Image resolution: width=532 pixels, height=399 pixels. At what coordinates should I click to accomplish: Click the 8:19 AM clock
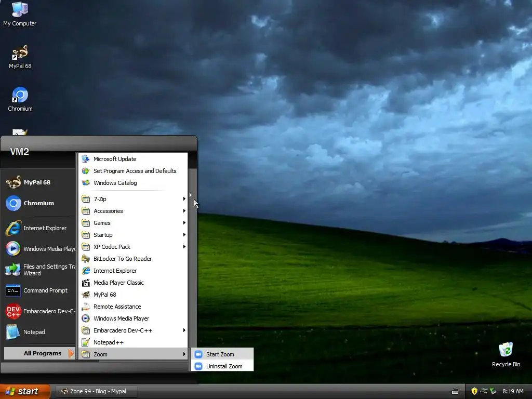click(x=513, y=391)
